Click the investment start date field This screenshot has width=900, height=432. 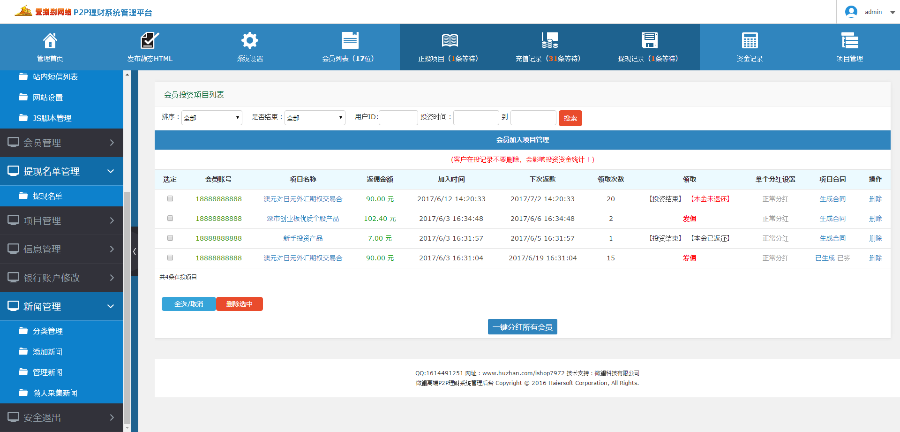(x=476, y=118)
